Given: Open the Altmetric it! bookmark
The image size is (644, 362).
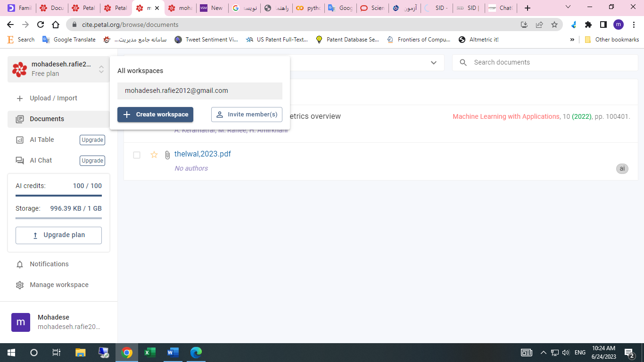Looking at the screenshot, I should tap(479, 40).
